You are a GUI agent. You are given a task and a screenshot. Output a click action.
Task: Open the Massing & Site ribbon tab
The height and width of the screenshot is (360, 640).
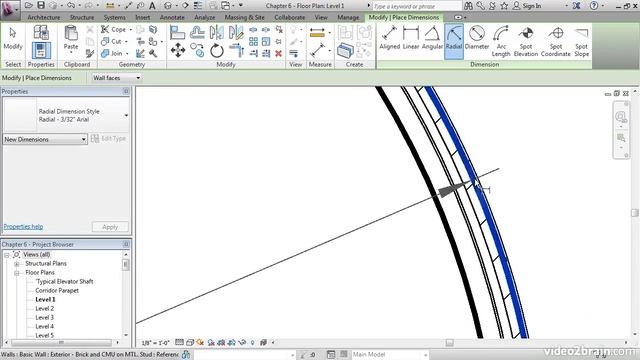click(244, 18)
